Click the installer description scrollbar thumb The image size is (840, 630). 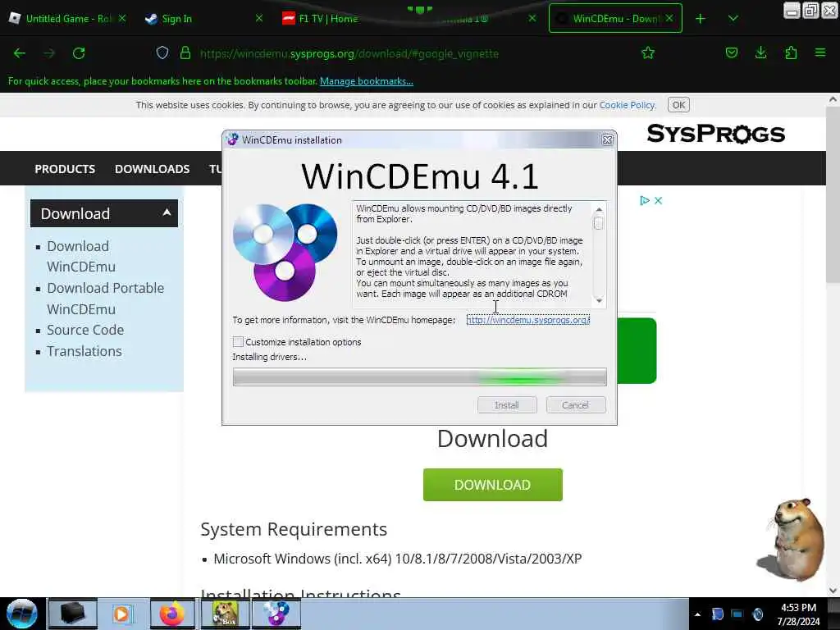click(599, 223)
